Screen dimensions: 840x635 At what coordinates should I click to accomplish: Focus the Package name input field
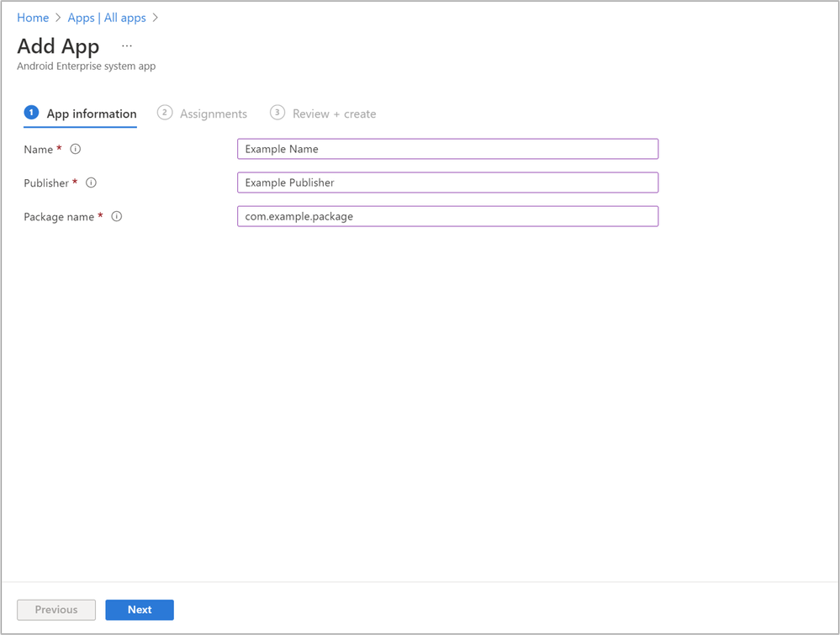448,216
